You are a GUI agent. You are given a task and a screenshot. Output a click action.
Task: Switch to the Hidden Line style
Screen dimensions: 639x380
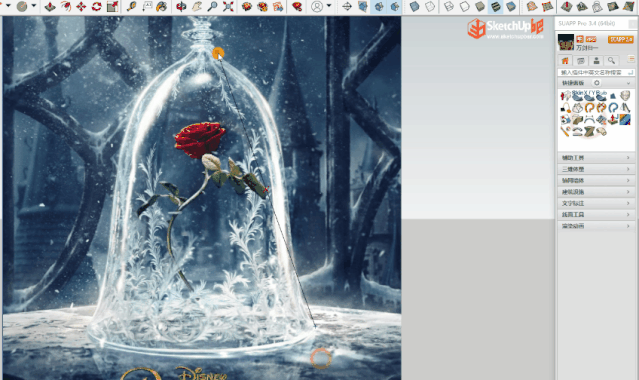464,7
